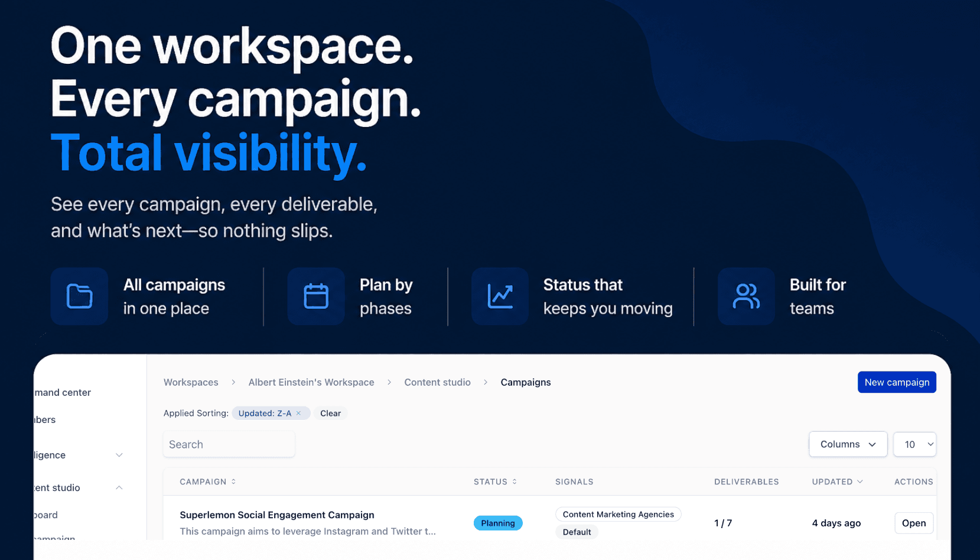Click the Search input field
The height and width of the screenshot is (560, 980).
(229, 444)
